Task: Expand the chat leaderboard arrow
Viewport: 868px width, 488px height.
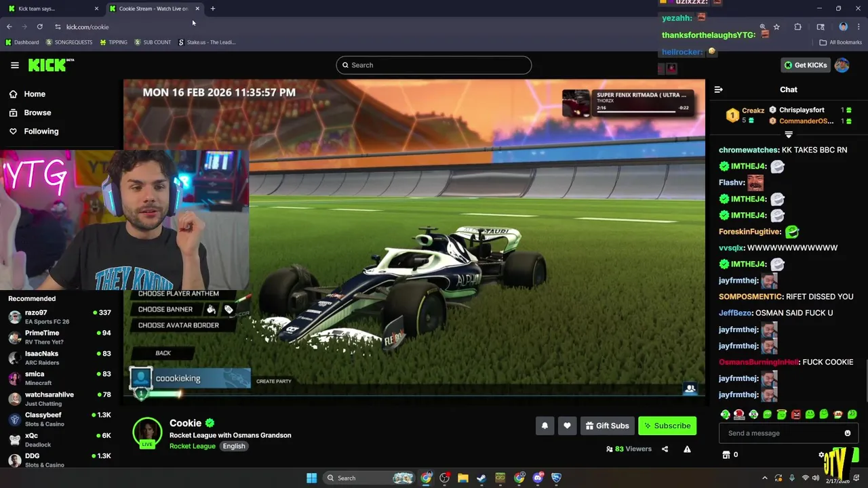Action: [x=788, y=135]
